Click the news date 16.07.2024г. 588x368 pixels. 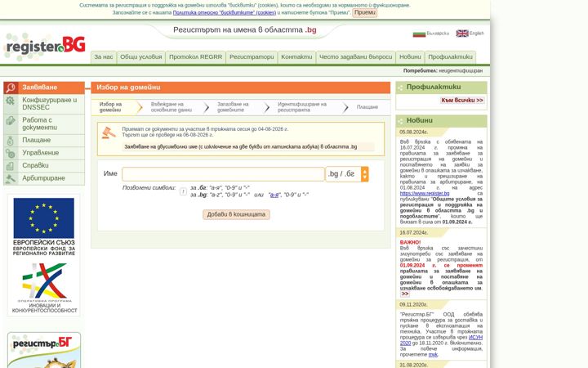[x=413, y=233]
